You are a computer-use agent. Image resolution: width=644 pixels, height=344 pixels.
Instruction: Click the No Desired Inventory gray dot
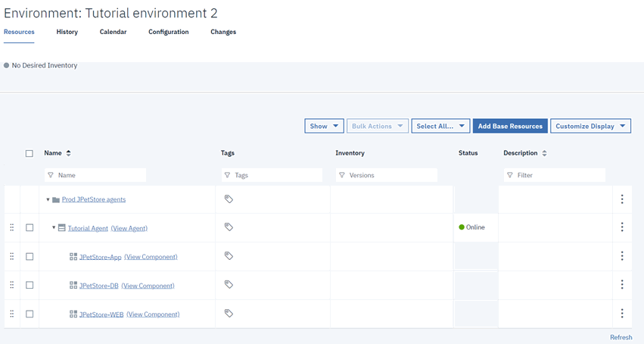[6, 65]
